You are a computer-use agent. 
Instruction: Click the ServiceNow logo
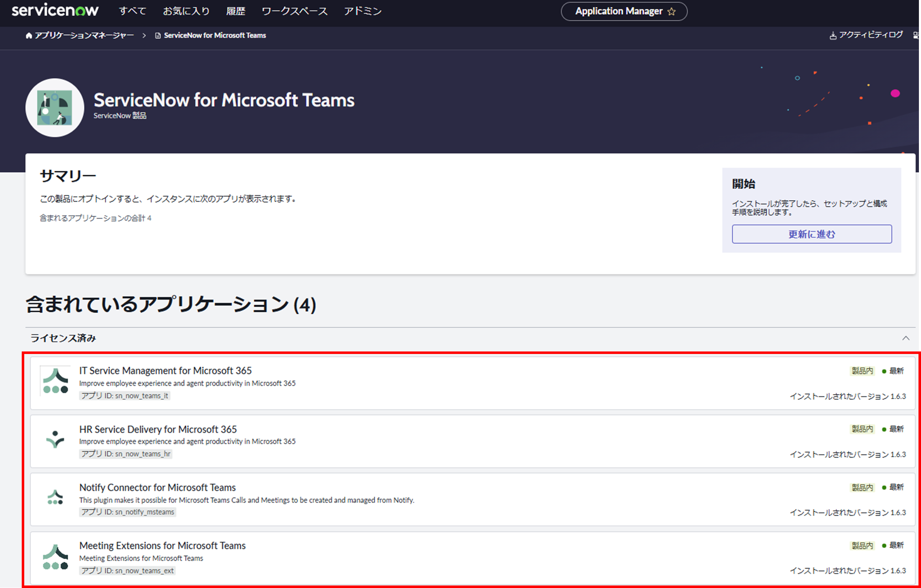55,10
